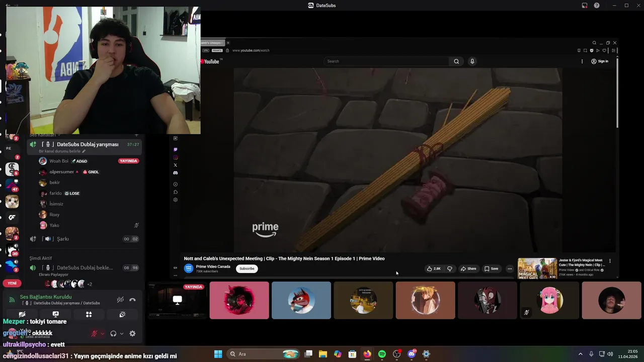
Task: Select the YAYINDA stream preview tile
Action: point(177,300)
